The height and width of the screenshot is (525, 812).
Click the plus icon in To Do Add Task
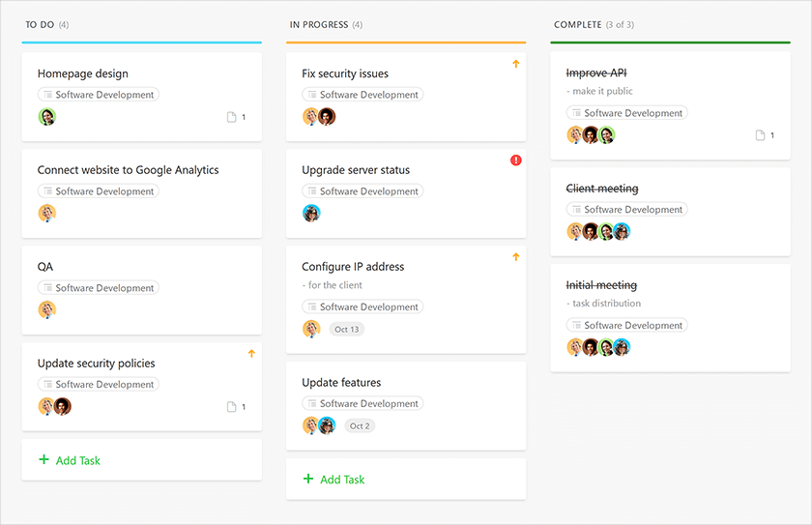(x=44, y=459)
